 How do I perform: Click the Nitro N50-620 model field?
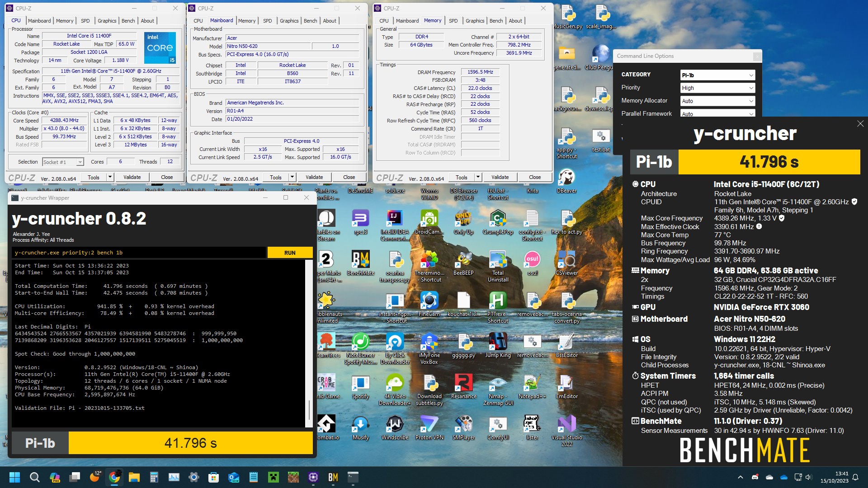268,46
